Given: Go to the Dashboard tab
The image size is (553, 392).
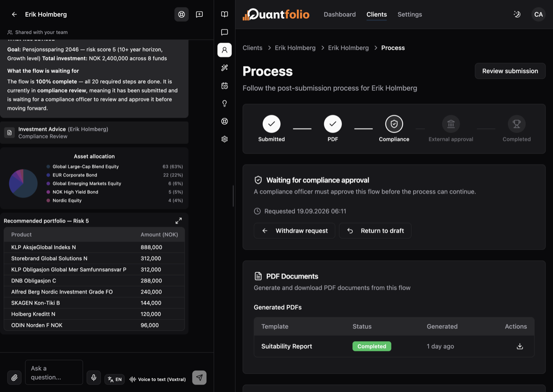Looking at the screenshot, I should point(340,14).
